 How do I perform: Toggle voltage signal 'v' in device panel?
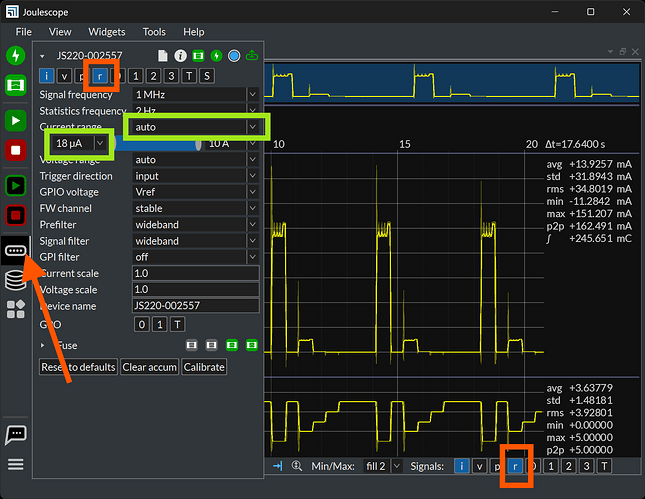[x=64, y=76]
